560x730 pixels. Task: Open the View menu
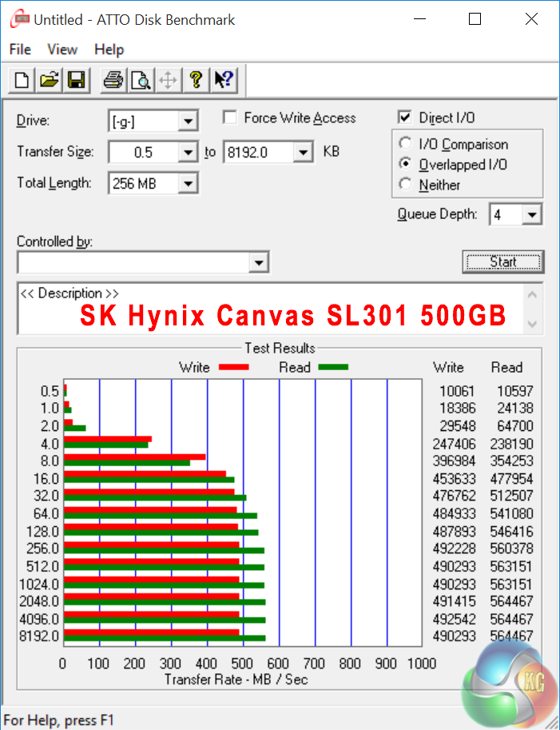pyautogui.click(x=62, y=50)
